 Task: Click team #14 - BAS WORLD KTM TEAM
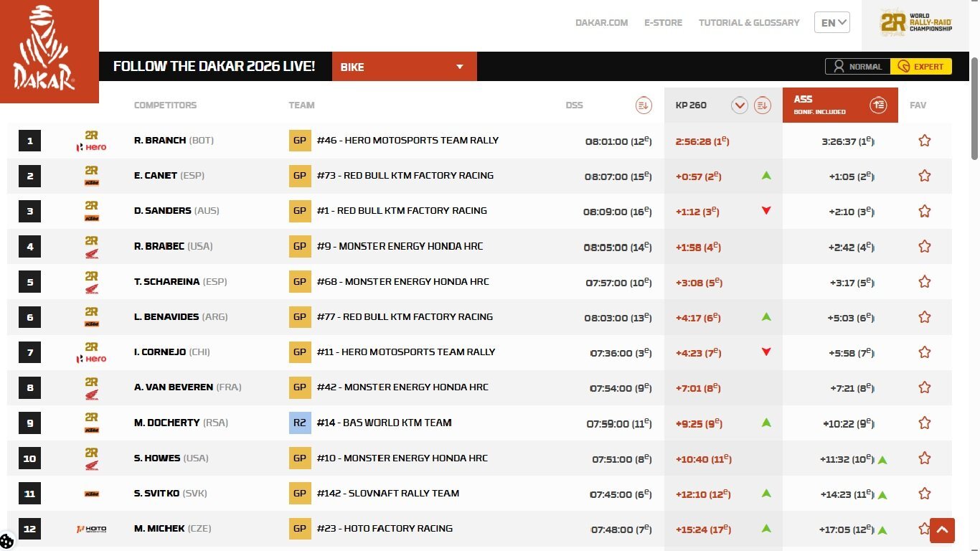tap(384, 423)
